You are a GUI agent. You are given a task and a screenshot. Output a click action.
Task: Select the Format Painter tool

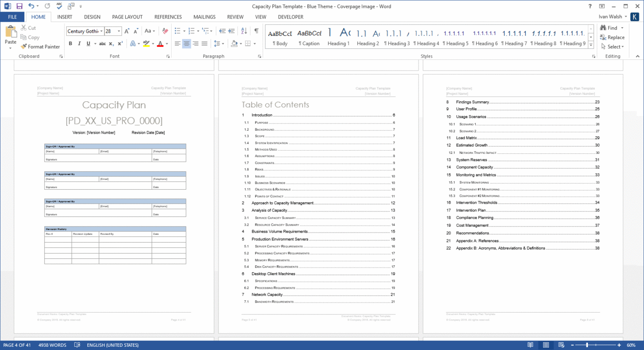40,47
